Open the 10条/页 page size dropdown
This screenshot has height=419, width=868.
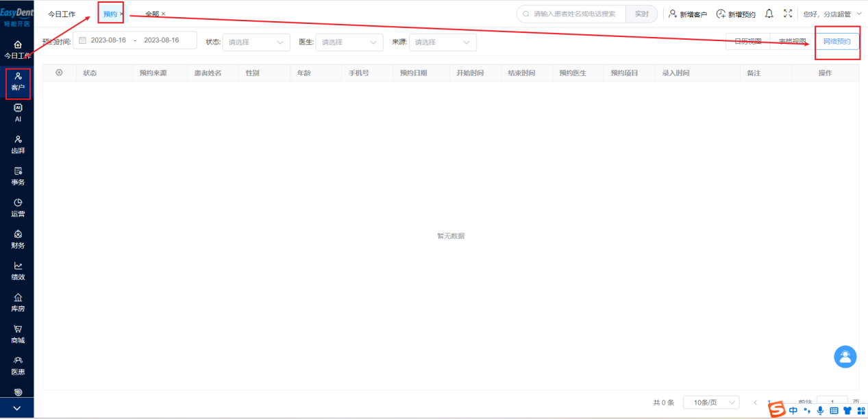(x=711, y=403)
